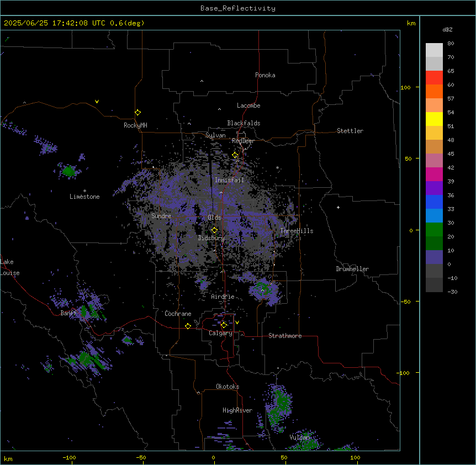The image size is (476, 465).
Task: Select the Sundre label
Action: click(161, 216)
